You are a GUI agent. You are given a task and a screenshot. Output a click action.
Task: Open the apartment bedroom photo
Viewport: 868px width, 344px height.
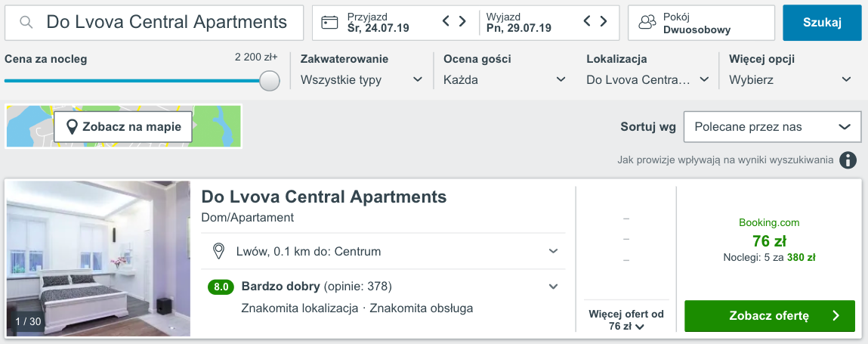98,259
